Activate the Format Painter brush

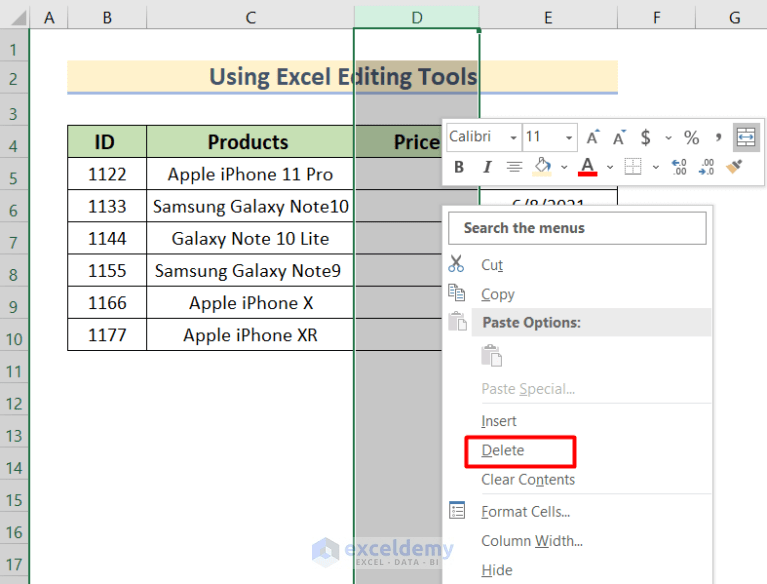[734, 167]
